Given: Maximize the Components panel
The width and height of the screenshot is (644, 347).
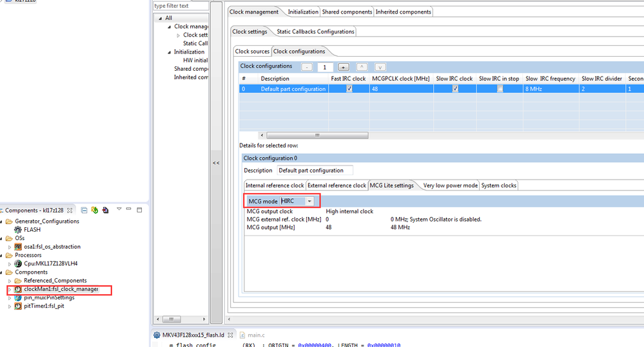Looking at the screenshot, I should pyautogui.click(x=139, y=210).
